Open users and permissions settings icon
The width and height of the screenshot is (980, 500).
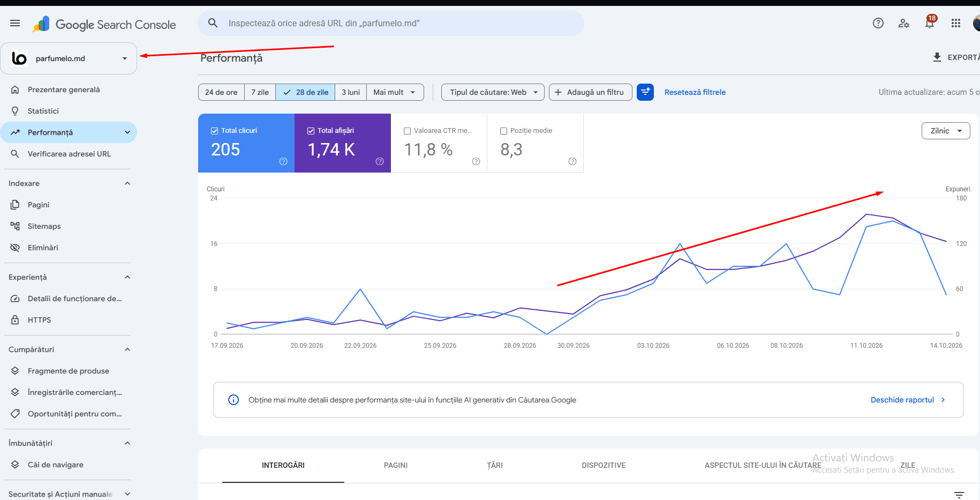coord(904,23)
